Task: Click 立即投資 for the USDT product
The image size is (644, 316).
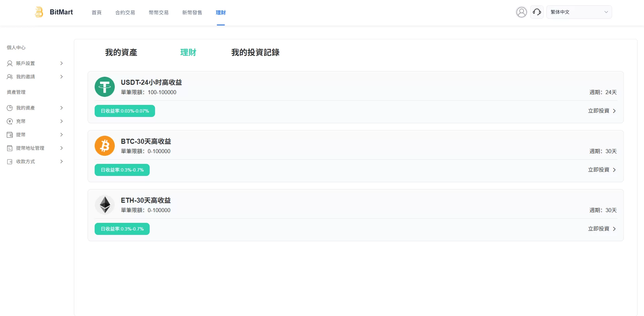Action: (x=602, y=111)
